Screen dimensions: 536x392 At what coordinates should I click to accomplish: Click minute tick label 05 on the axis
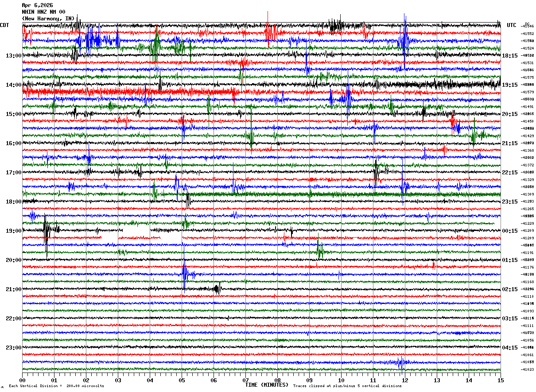coord(182,380)
